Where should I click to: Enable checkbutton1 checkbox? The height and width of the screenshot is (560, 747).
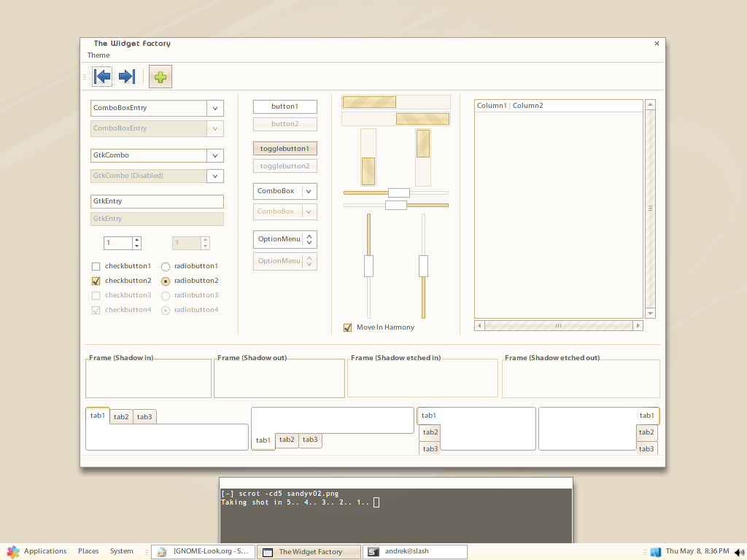pyautogui.click(x=96, y=266)
